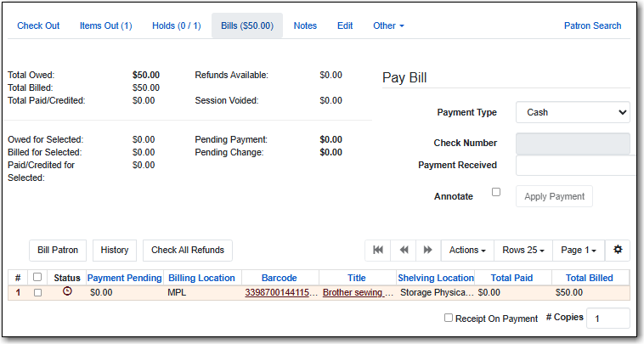Sort by Barcode column header
The image size is (644, 344).
pyautogui.click(x=280, y=278)
